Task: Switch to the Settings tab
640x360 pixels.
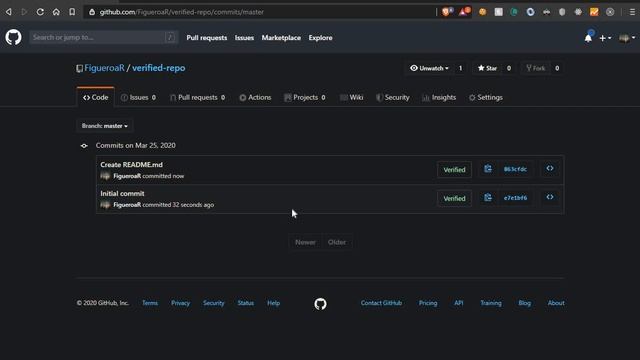Action: click(x=486, y=97)
